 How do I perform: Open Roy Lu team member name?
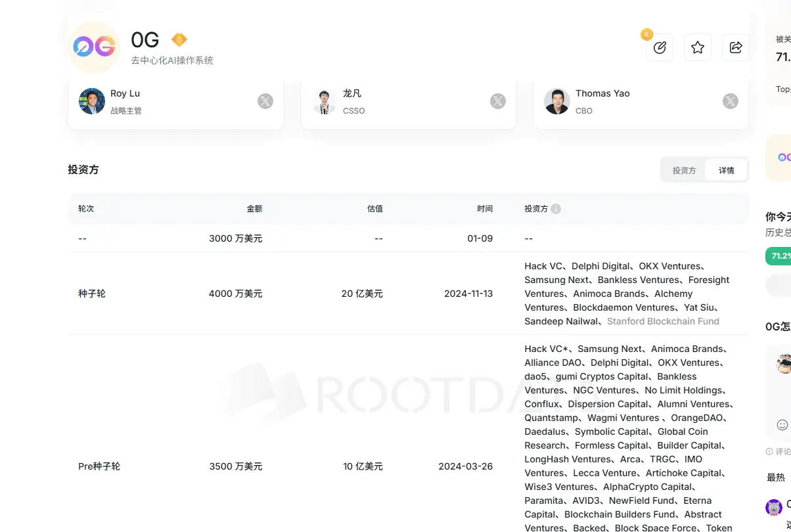pos(125,93)
